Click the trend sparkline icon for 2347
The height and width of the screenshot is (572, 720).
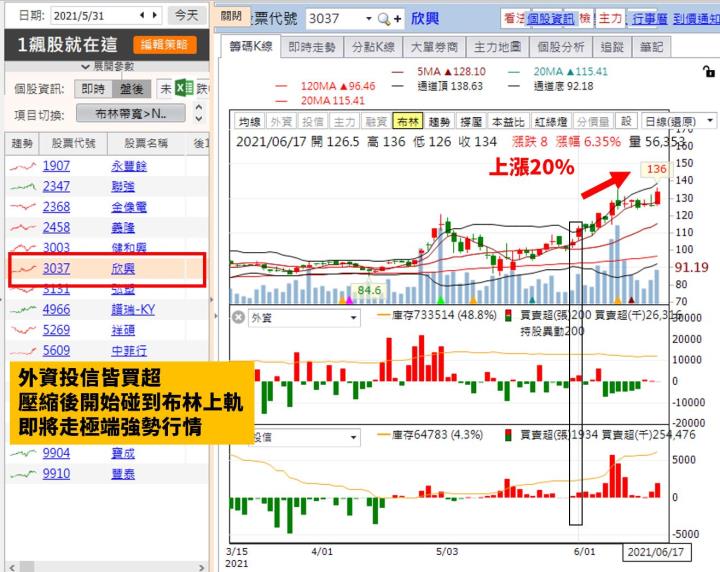[x=22, y=187]
